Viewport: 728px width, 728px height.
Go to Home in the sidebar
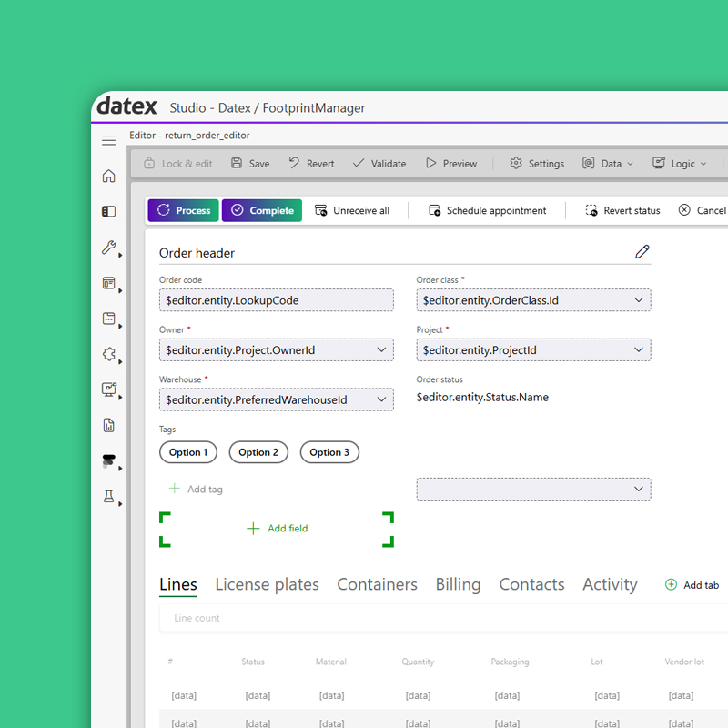pos(108,176)
